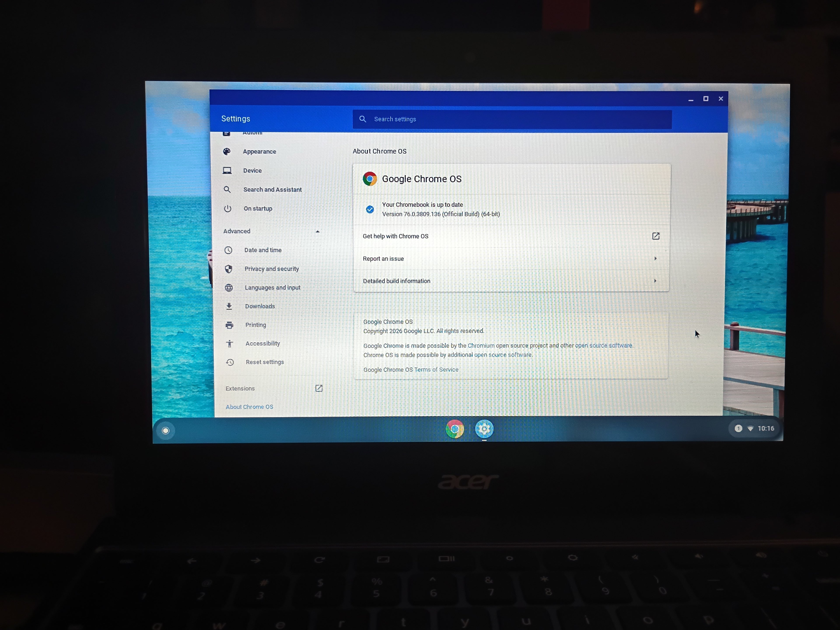Go to Search and Assistant settings
This screenshot has width=840, height=630.
(272, 189)
